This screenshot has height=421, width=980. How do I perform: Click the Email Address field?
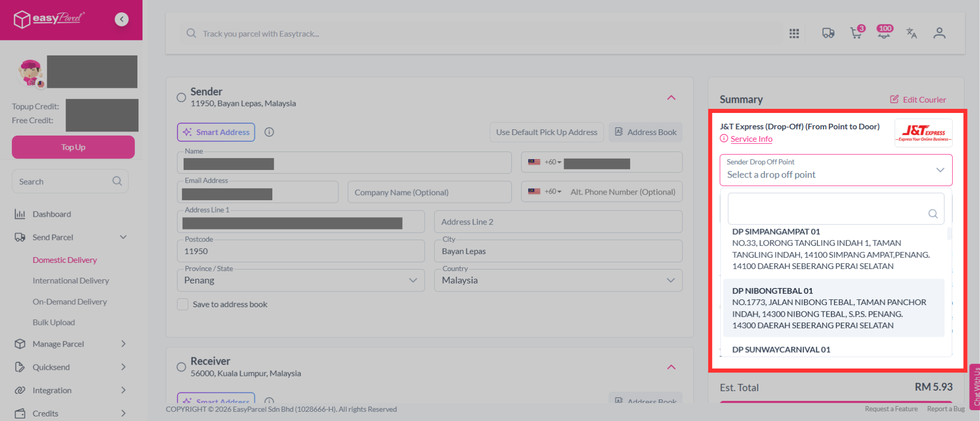[x=257, y=192]
